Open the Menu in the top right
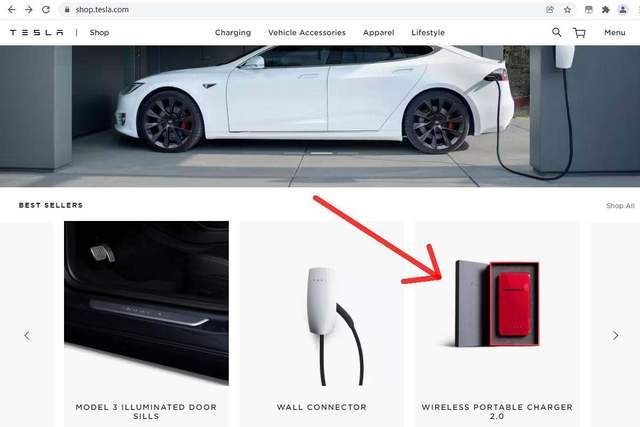Image resolution: width=640 pixels, height=427 pixels. click(615, 33)
